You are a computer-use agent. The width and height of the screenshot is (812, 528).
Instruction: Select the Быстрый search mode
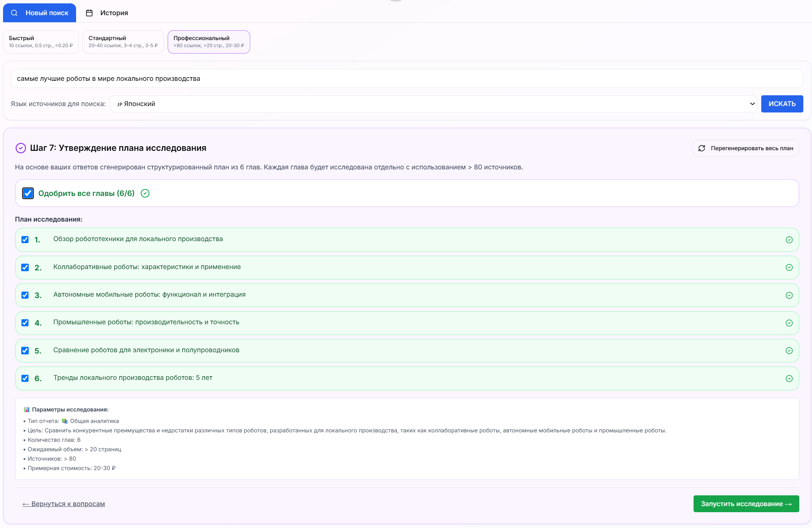41,42
